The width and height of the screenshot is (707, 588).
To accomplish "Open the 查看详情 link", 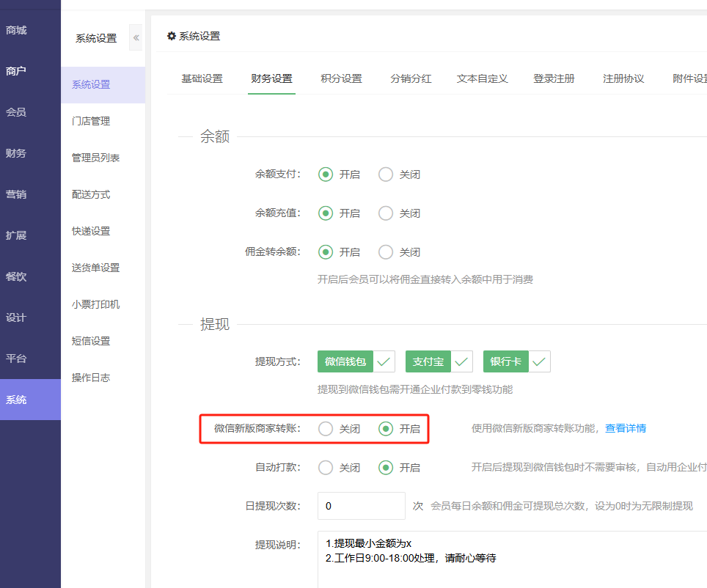I will pyautogui.click(x=625, y=428).
